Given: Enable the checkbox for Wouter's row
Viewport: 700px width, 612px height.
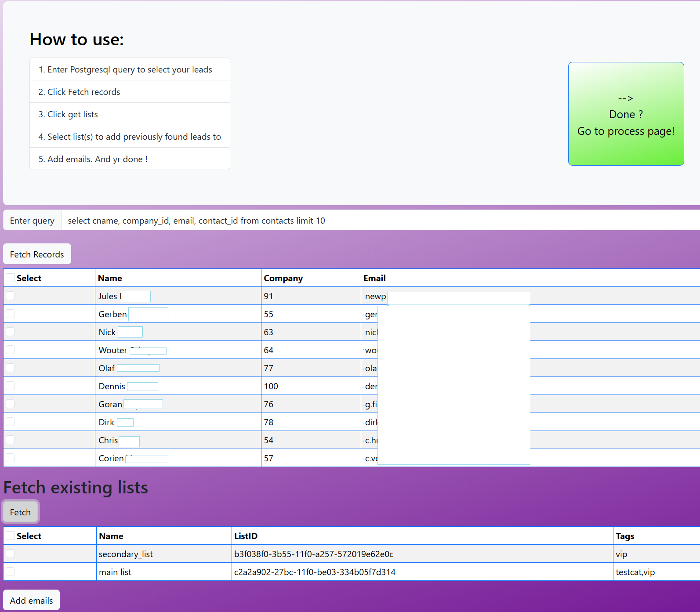Looking at the screenshot, I should pyautogui.click(x=10, y=350).
